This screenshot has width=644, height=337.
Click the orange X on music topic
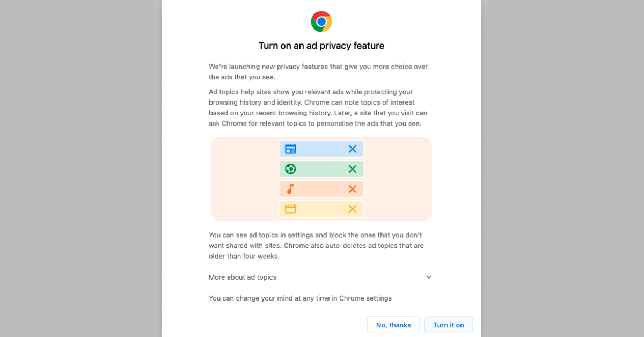point(353,189)
